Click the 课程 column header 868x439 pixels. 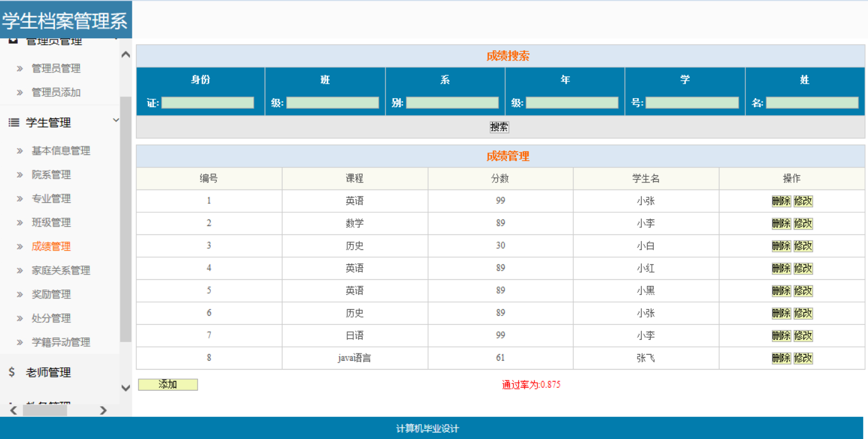pyautogui.click(x=354, y=179)
